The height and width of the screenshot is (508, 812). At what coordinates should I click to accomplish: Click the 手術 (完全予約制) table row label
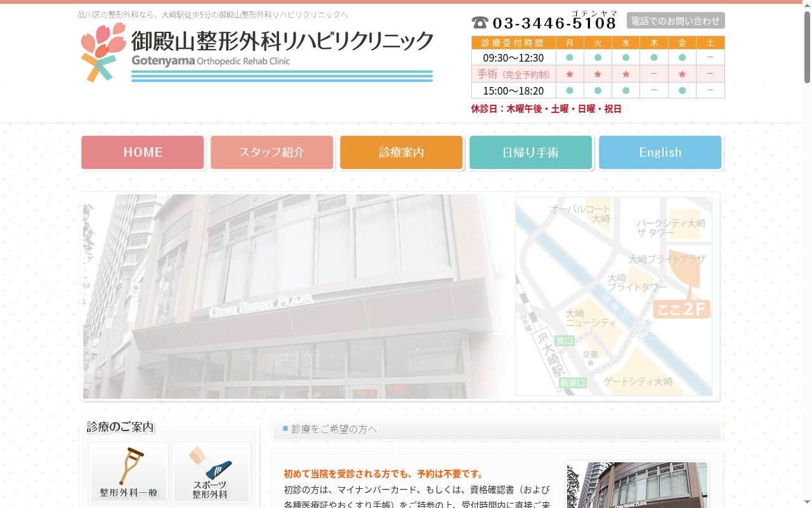513,74
